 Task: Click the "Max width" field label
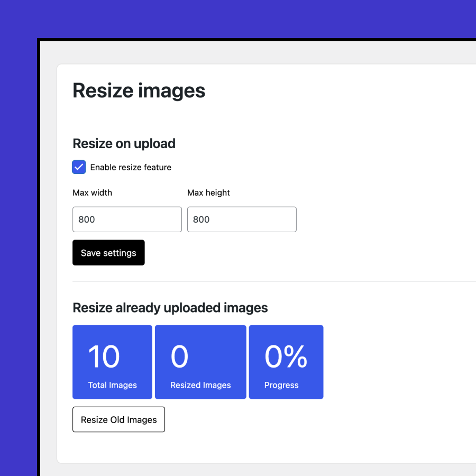(92, 193)
